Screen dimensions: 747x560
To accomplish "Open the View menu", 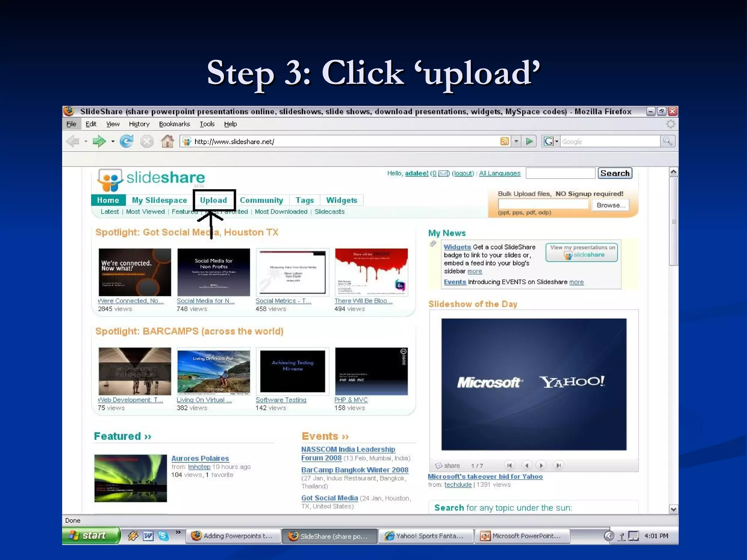I will [x=113, y=124].
